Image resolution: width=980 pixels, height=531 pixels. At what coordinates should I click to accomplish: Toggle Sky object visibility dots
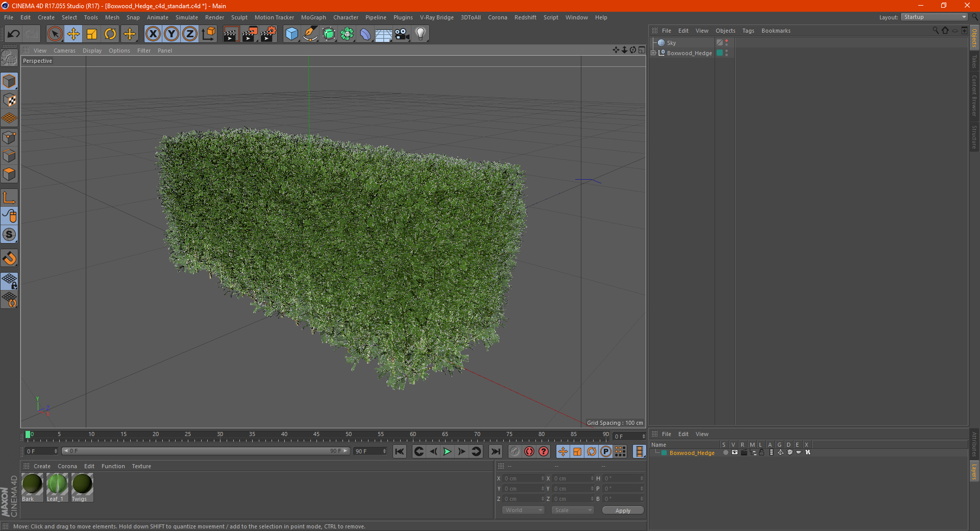[727, 43]
